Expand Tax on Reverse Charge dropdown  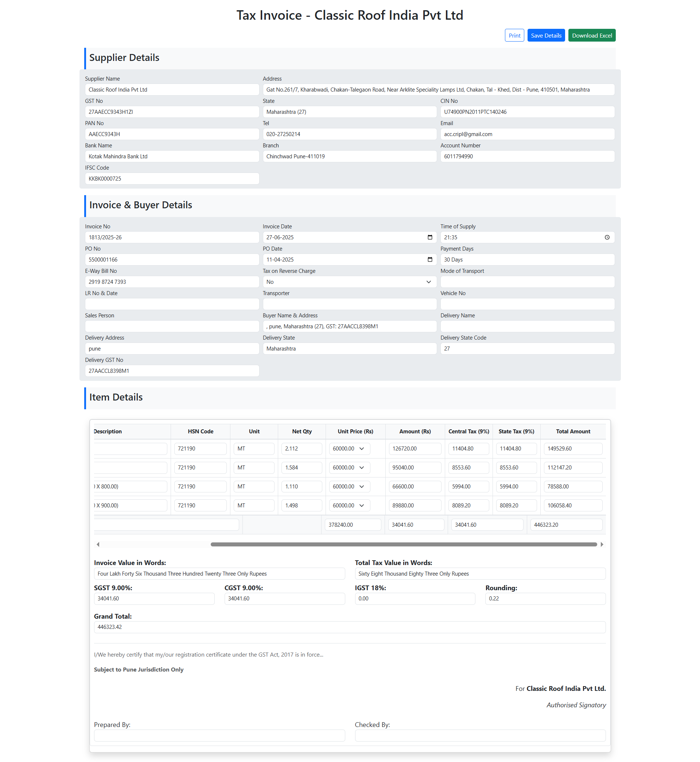pyautogui.click(x=428, y=282)
